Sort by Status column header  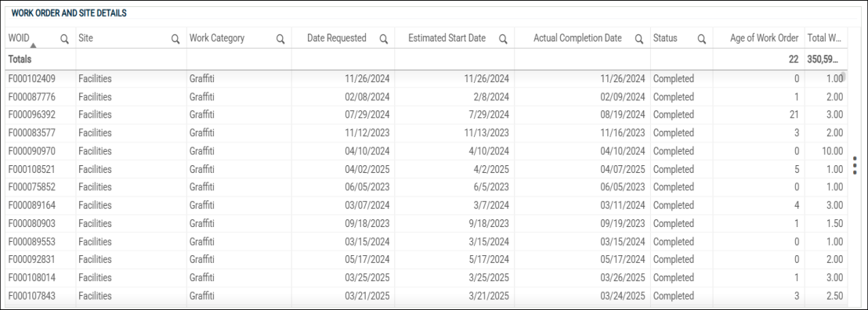pos(665,38)
